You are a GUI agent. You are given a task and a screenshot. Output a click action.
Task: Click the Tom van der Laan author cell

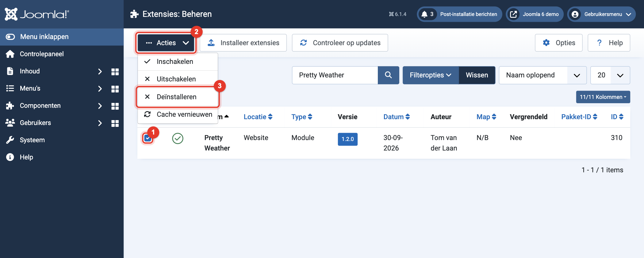click(x=444, y=143)
